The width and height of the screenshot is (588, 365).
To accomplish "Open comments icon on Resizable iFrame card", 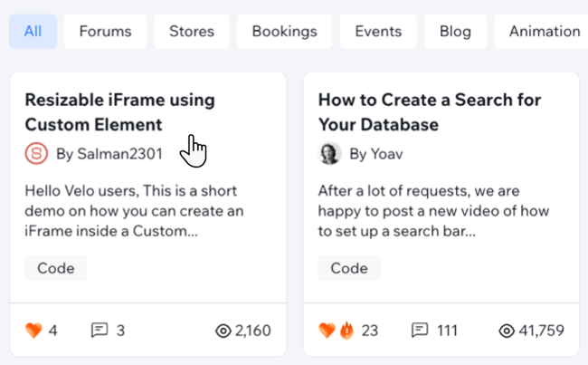I will point(100,331).
